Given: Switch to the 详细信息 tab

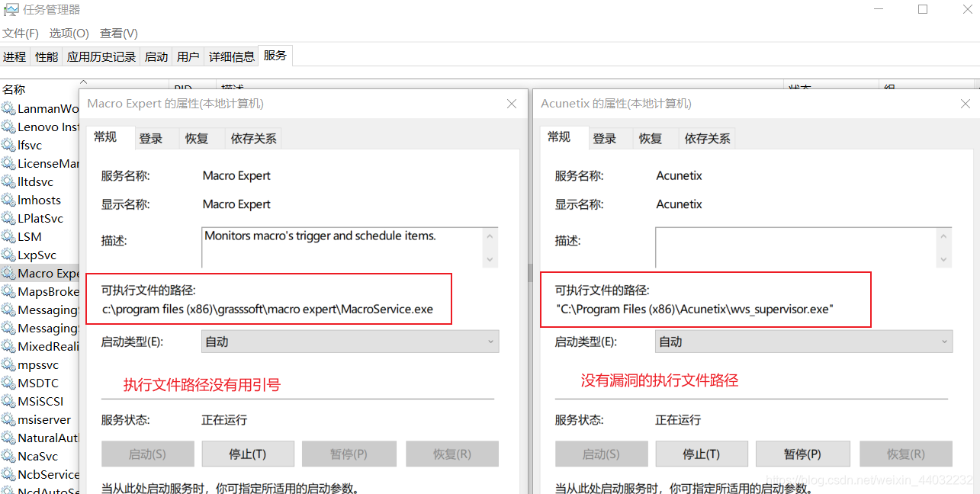Looking at the screenshot, I should point(232,56).
